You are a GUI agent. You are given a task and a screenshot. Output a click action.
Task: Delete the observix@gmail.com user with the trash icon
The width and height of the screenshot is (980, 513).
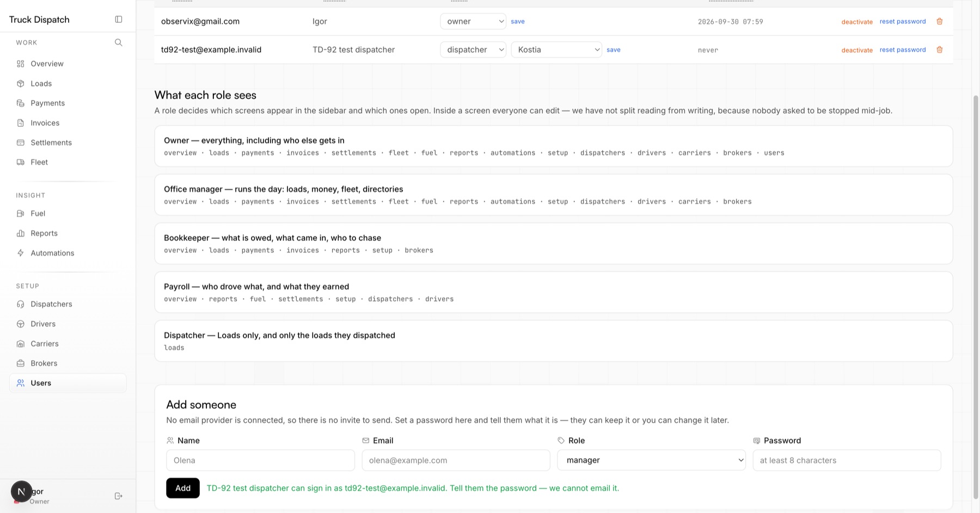click(940, 21)
